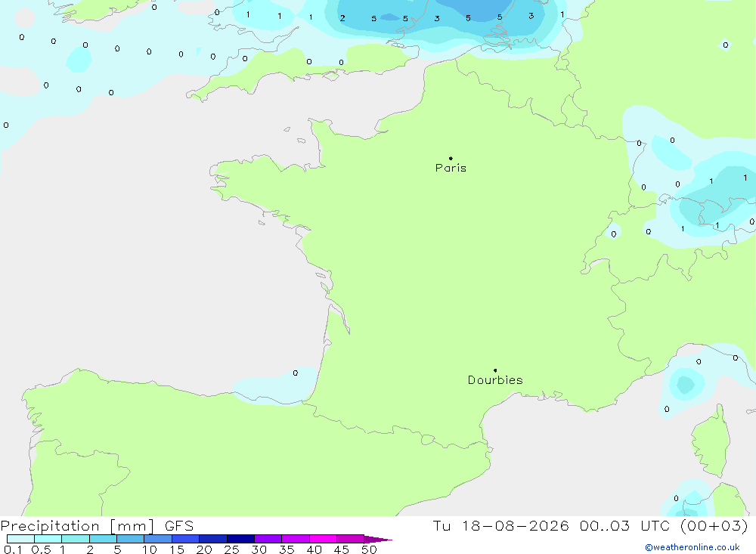Click the 15–20 mm legend color swatch
Image resolution: width=756 pixels, height=554 pixels.
186,539
